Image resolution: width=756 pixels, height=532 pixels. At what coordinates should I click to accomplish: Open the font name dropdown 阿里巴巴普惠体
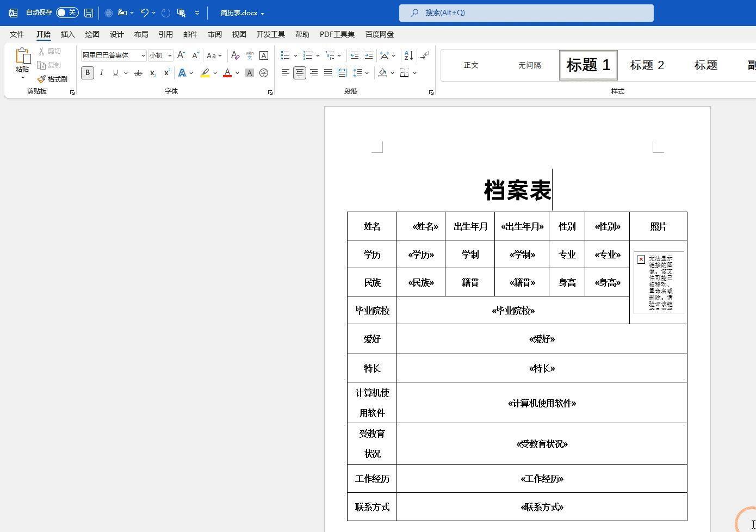tap(143, 55)
